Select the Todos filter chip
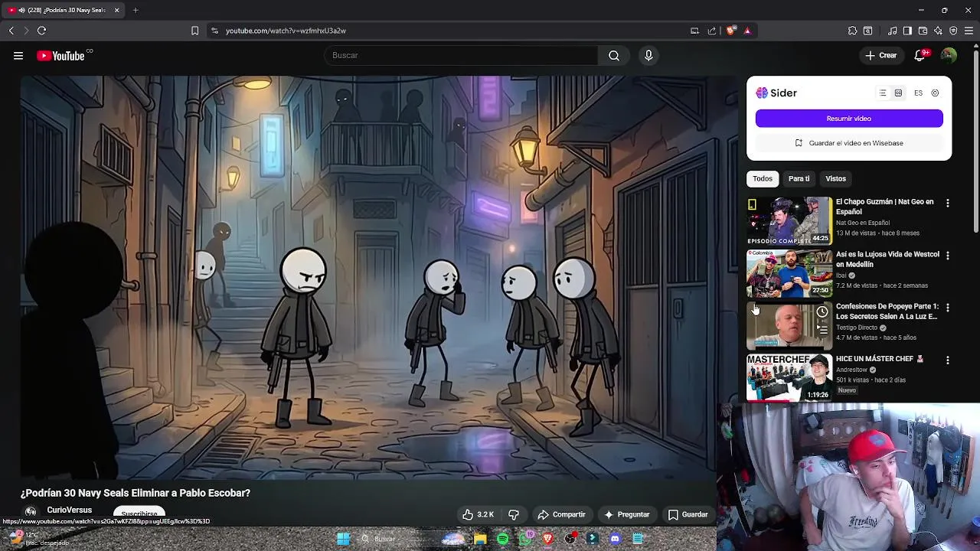 763,178
